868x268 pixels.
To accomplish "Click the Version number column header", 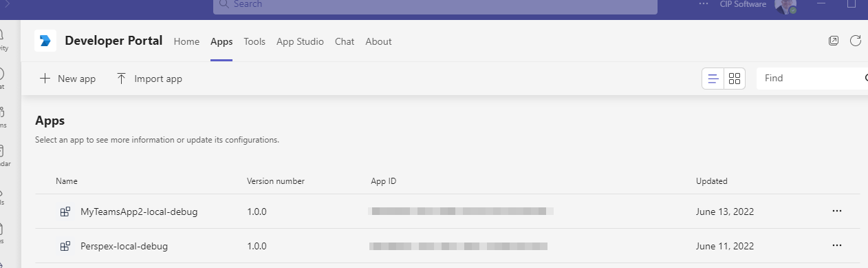I will click(x=276, y=181).
